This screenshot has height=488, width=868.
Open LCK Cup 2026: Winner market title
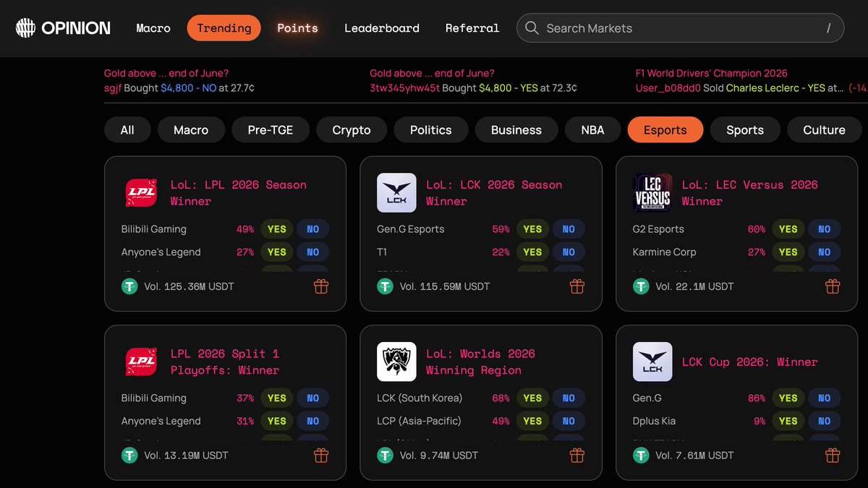(750, 362)
